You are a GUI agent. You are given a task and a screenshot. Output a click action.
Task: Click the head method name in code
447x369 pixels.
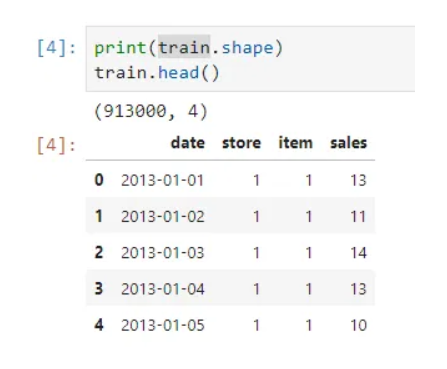coord(179,73)
